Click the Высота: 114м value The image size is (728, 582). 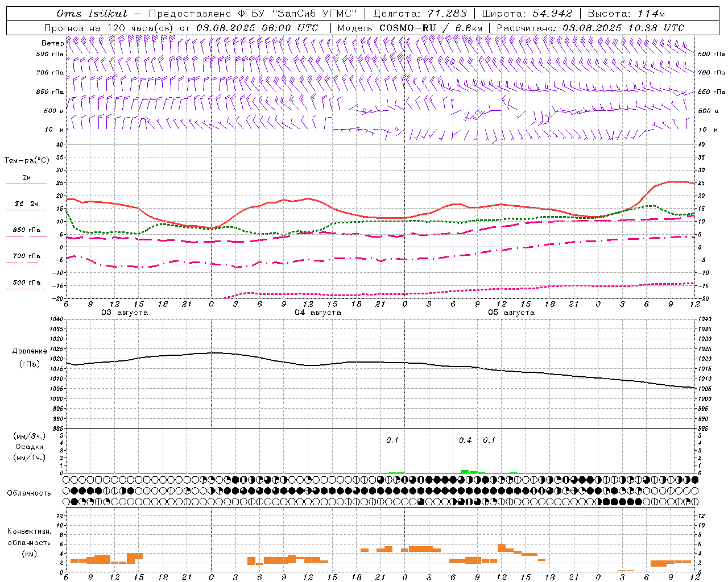[626, 14]
